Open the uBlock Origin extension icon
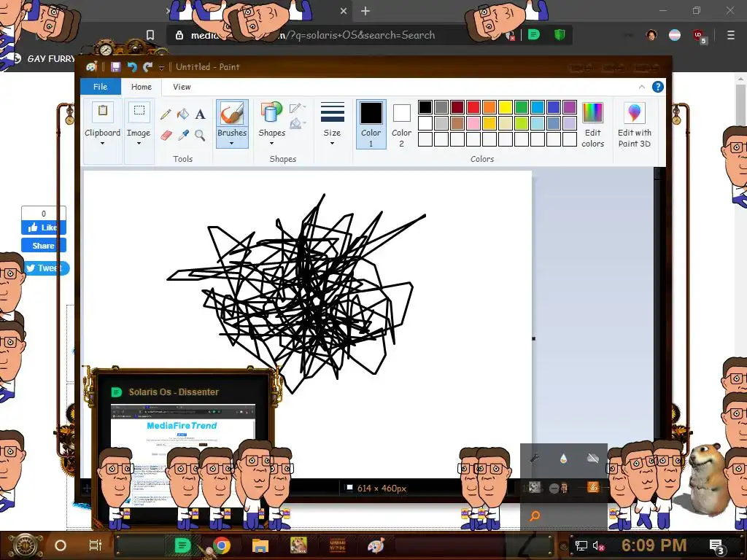The width and height of the screenshot is (747, 560). pyautogui.click(x=699, y=36)
